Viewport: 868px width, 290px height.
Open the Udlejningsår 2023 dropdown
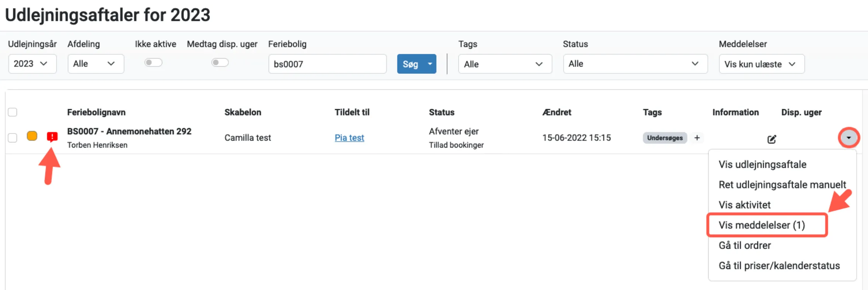[x=32, y=64]
